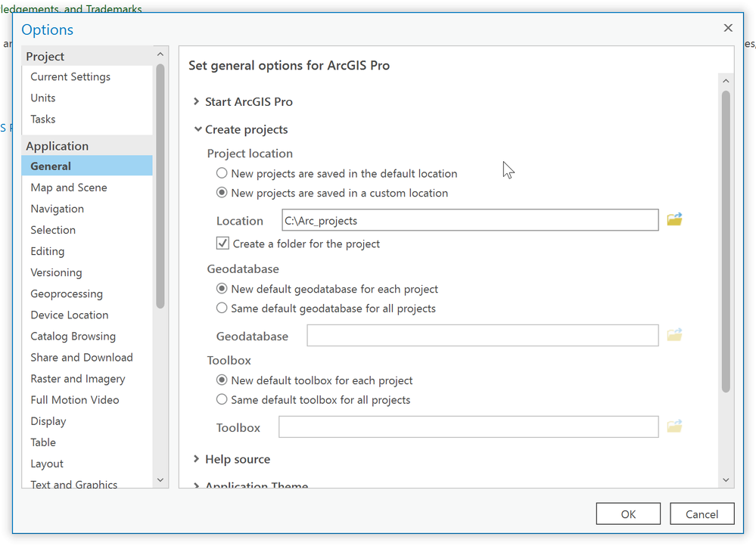This screenshot has width=756, height=546.
Task: Select 'New projects are saved in the default location'
Action: click(x=222, y=173)
